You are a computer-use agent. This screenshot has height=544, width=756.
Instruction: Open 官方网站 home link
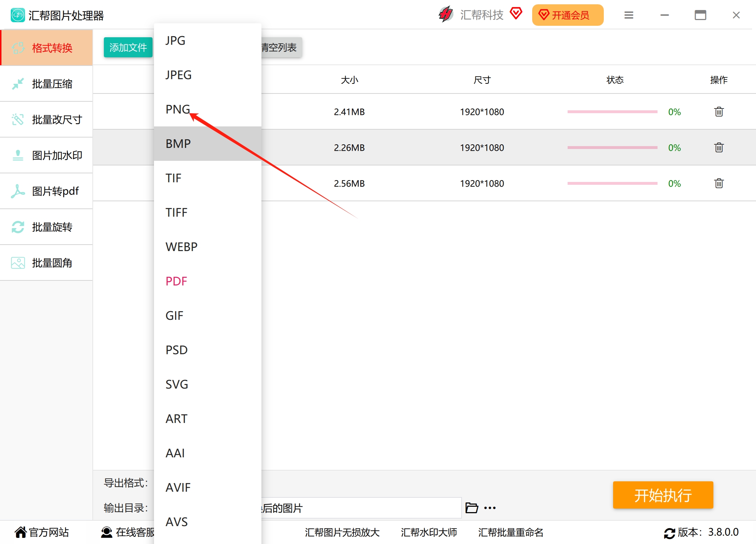(x=42, y=532)
